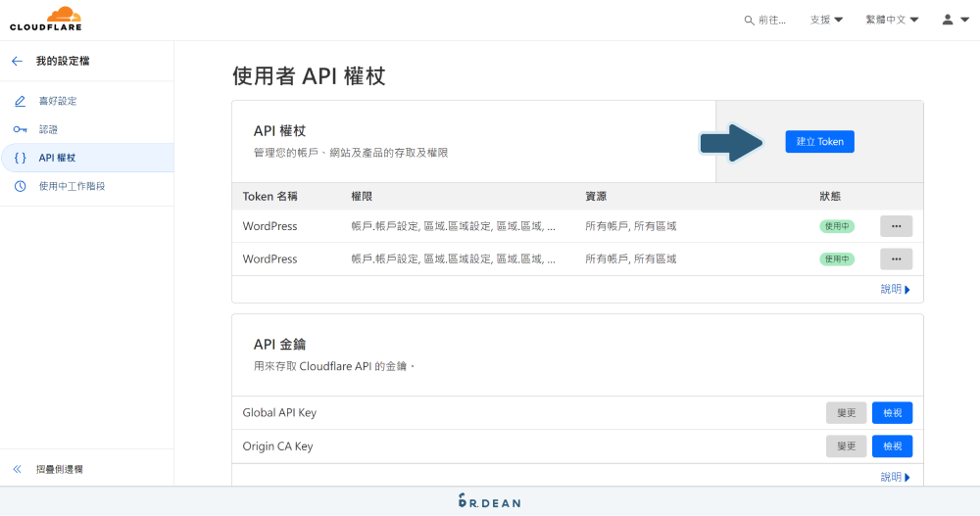Click the 使用中 status badge in the second row

coord(837,258)
